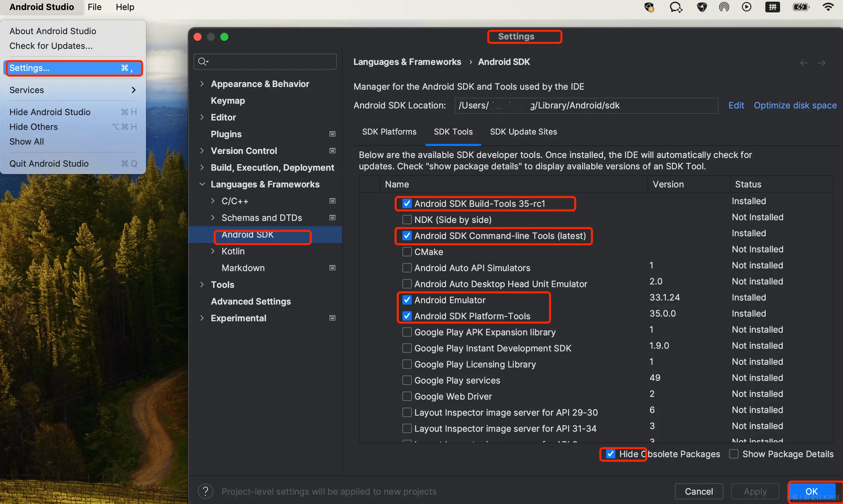This screenshot has height=504, width=843.
Task: Open the Help menu
Action: [125, 7]
